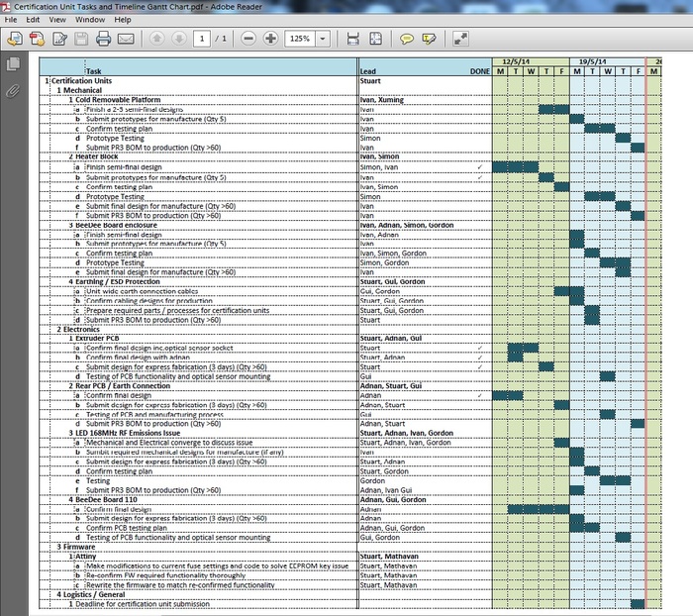Click the 'Electronics' section heading

81,330
